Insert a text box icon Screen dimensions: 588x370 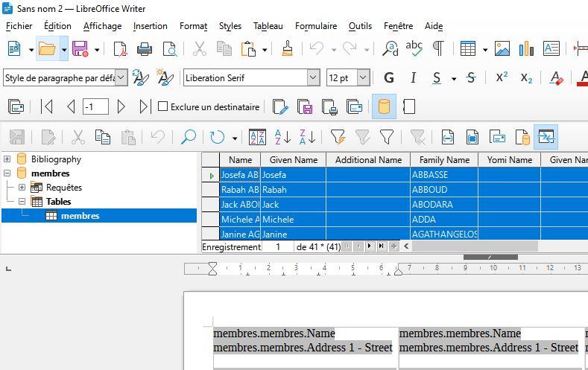551,48
